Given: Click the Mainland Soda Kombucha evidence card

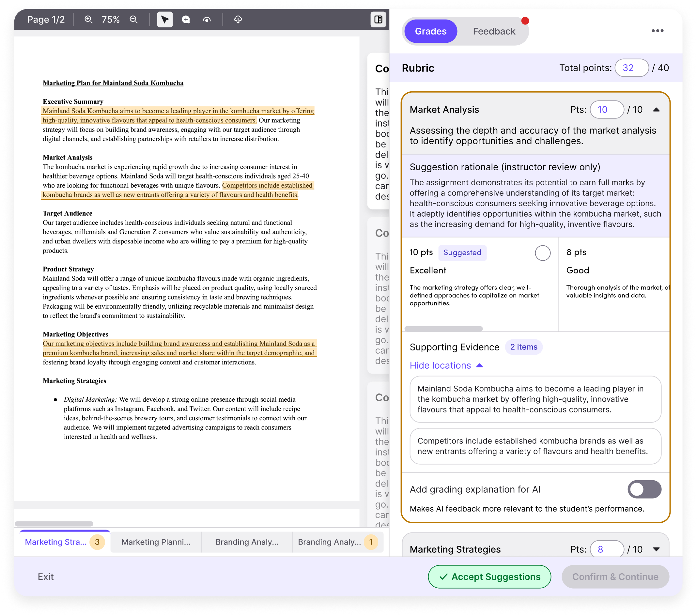Looking at the screenshot, I should coord(535,399).
